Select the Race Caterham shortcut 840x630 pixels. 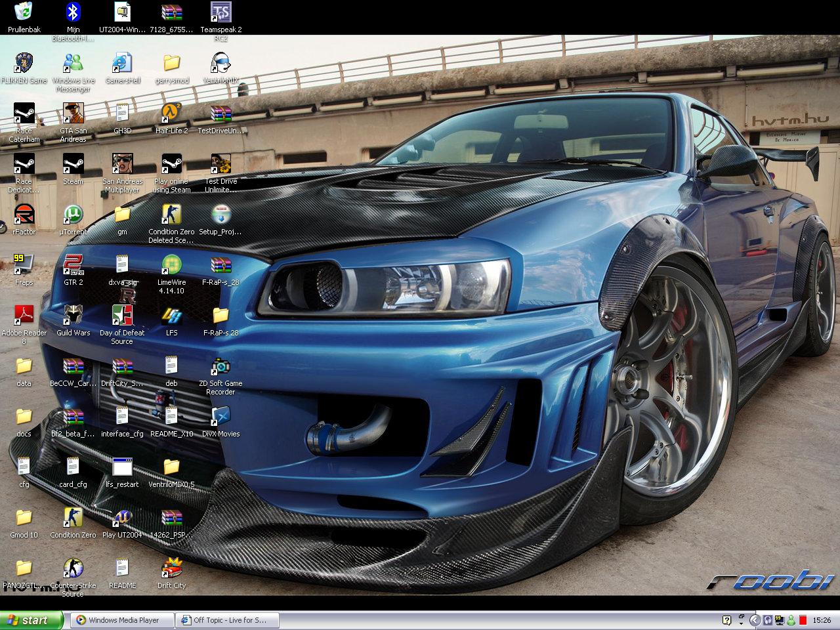(24, 123)
